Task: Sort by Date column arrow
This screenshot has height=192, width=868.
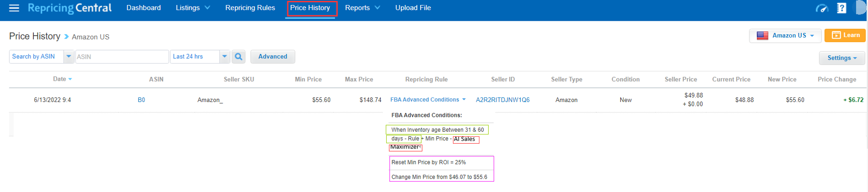Action: coord(70,79)
